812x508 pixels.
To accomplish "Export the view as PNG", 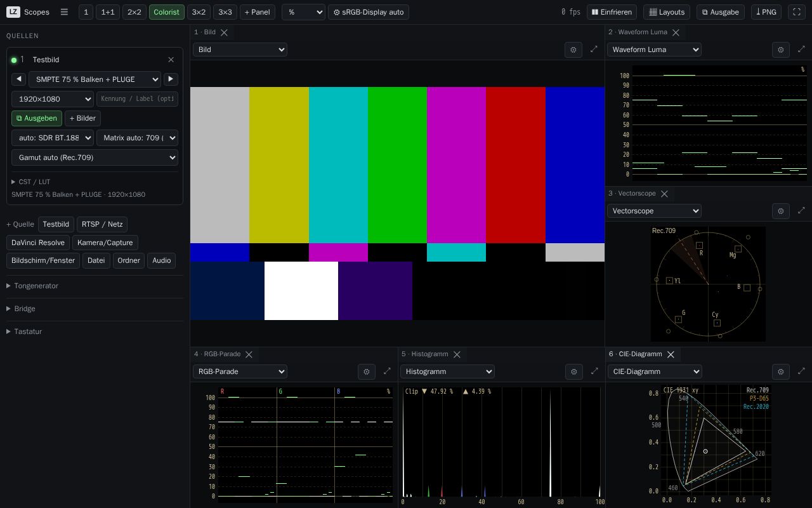I will tap(766, 12).
